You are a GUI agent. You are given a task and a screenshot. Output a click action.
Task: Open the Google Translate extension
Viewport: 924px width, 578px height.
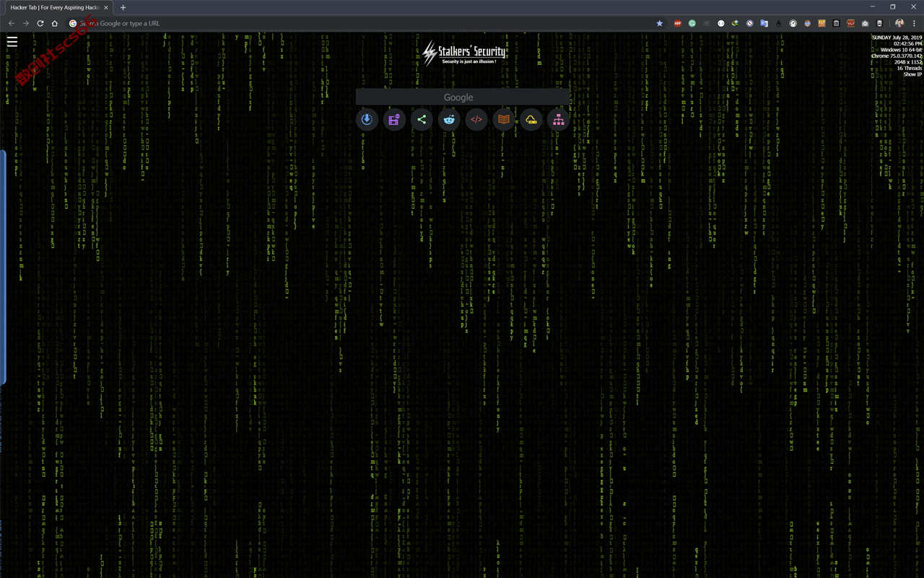tap(764, 23)
